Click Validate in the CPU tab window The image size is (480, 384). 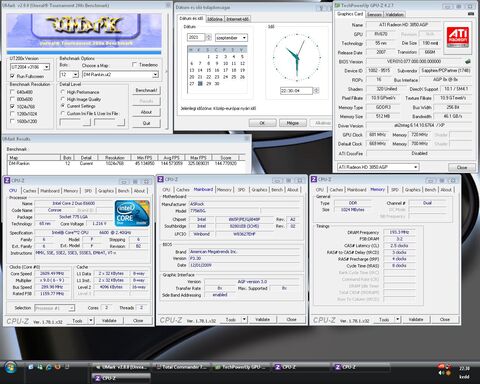click(109, 320)
